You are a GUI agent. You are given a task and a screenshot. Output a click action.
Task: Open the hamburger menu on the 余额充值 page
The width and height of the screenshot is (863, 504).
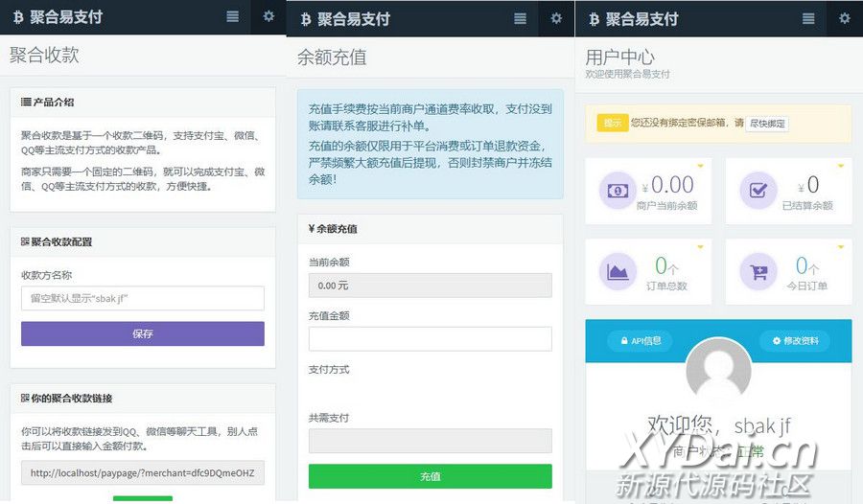tap(520, 18)
